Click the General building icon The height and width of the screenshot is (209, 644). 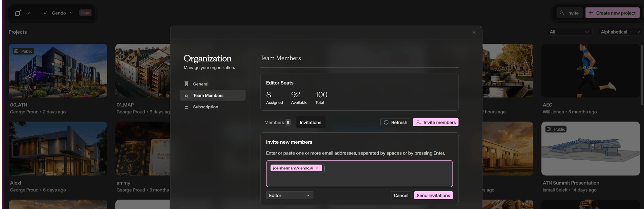186,84
